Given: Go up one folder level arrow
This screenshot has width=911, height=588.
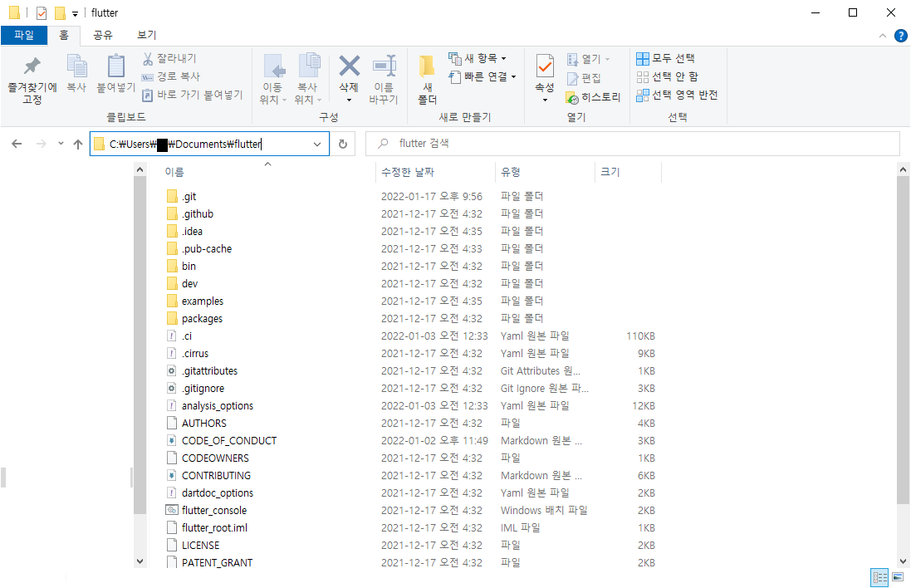Looking at the screenshot, I should (x=78, y=145).
